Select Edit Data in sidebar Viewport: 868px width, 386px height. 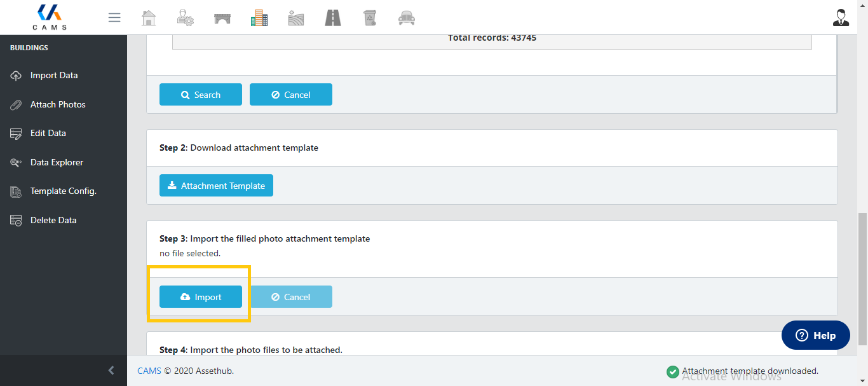pos(48,133)
